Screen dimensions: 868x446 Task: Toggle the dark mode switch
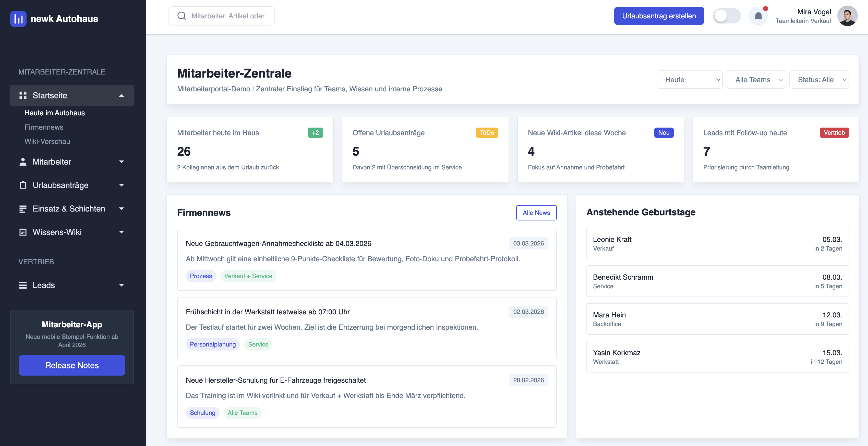727,16
